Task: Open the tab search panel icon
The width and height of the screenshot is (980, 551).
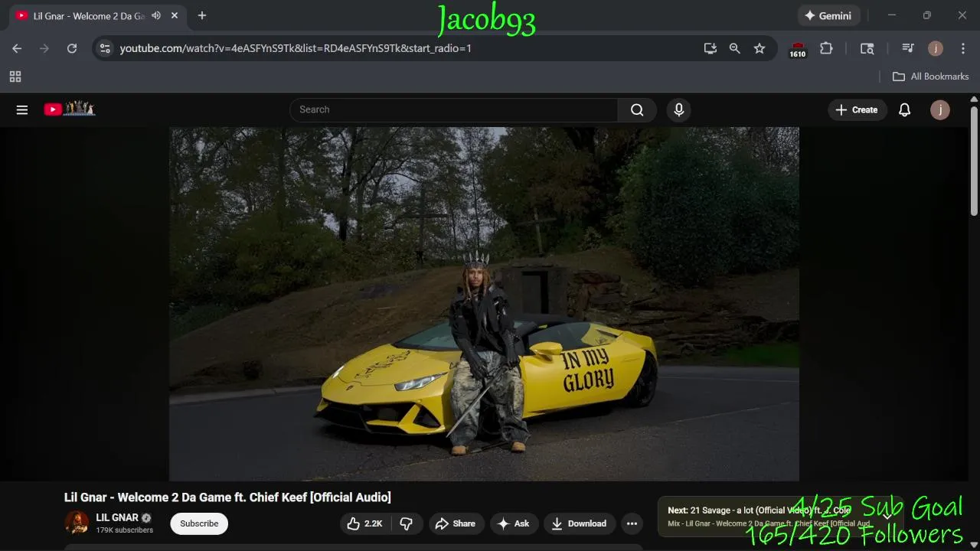Action: 867,48
